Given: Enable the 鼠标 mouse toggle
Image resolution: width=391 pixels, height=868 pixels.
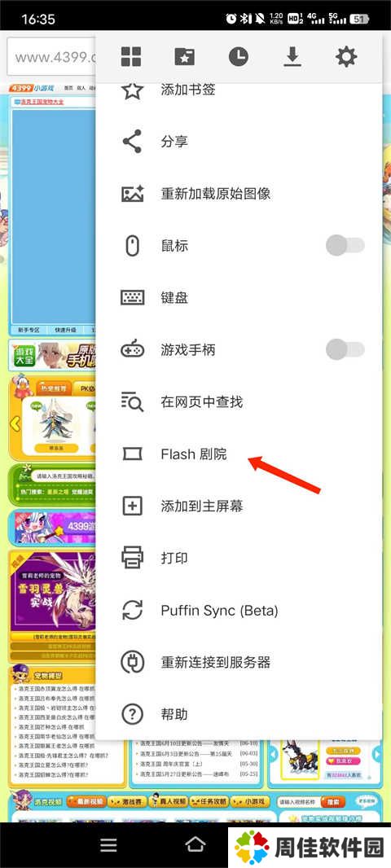Looking at the screenshot, I should point(345,245).
